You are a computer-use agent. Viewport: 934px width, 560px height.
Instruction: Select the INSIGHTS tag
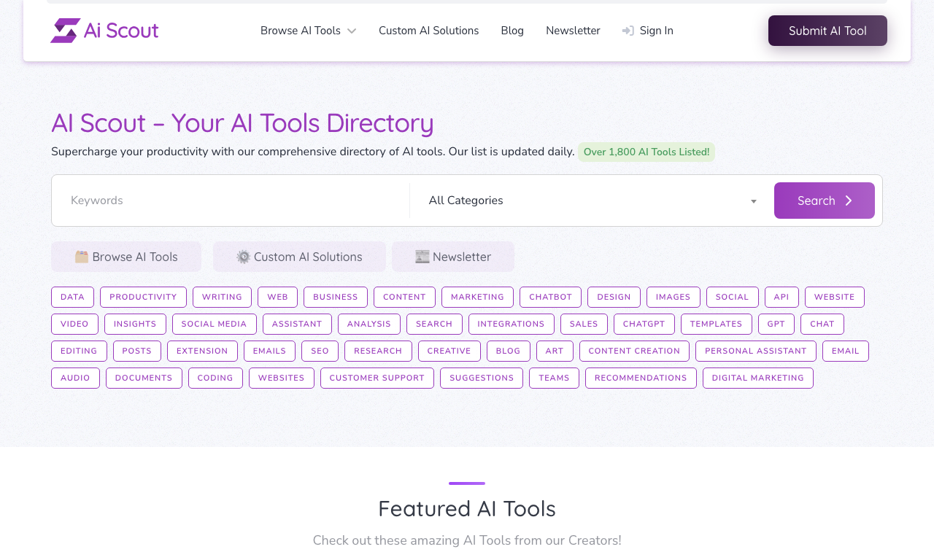[x=135, y=324]
